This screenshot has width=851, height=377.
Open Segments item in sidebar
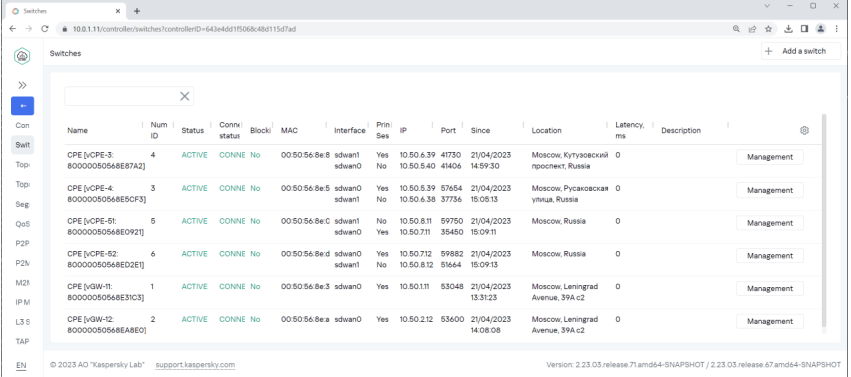(x=22, y=205)
